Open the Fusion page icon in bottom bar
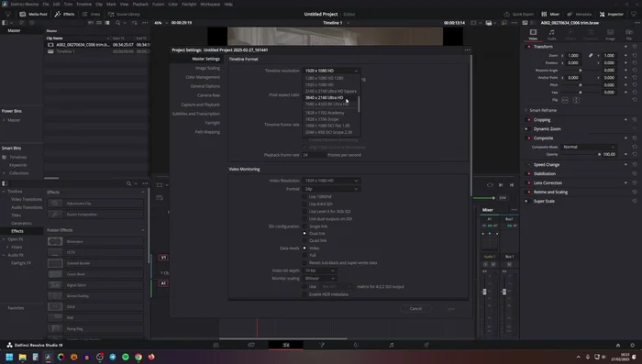Image resolution: width=642 pixels, height=364 pixels. coord(321,345)
